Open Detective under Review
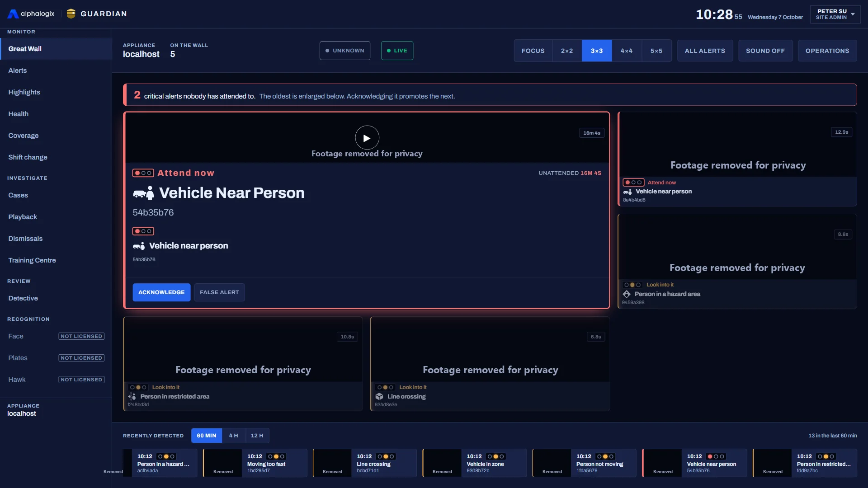 coord(56,298)
